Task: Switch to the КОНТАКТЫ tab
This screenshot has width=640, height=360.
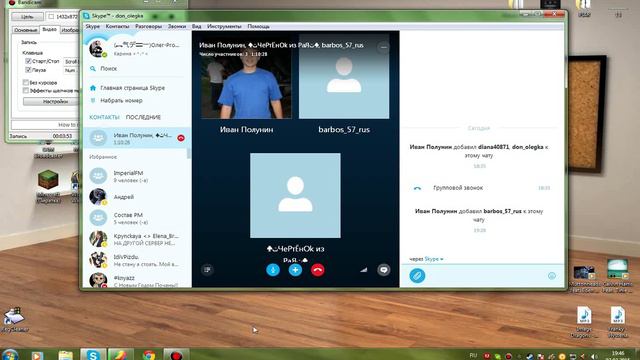Action: pyautogui.click(x=104, y=117)
